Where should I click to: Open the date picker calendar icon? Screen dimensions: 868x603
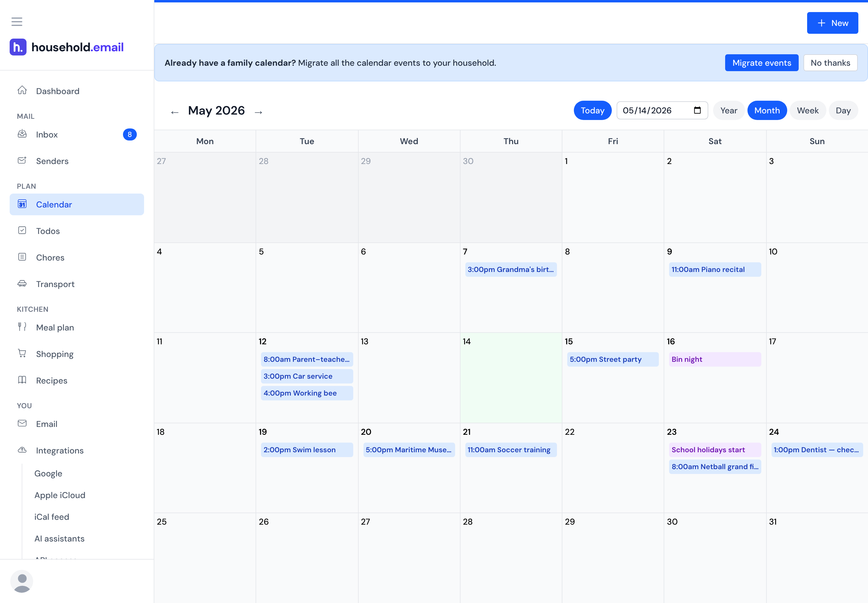coord(697,110)
